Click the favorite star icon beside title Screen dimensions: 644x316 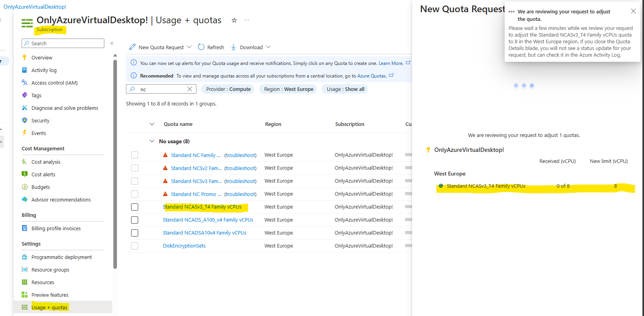click(234, 20)
